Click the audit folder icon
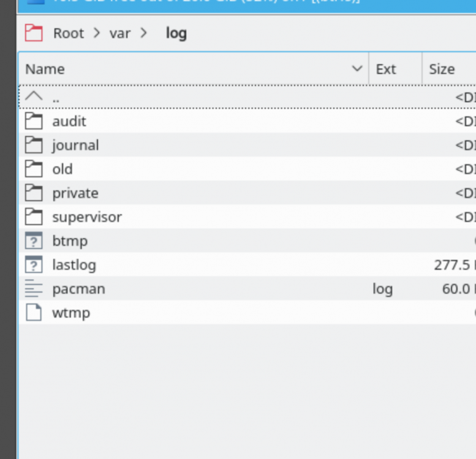476x459 pixels. [x=34, y=121]
